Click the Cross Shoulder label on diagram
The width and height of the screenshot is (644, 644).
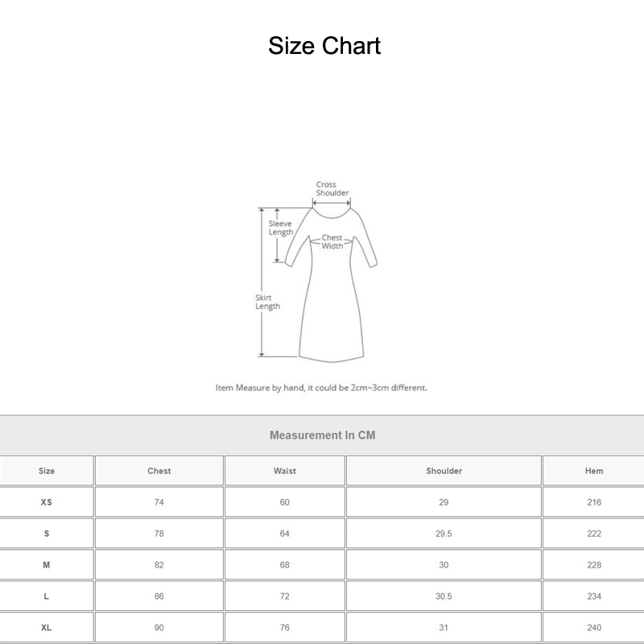pyautogui.click(x=332, y=189)
